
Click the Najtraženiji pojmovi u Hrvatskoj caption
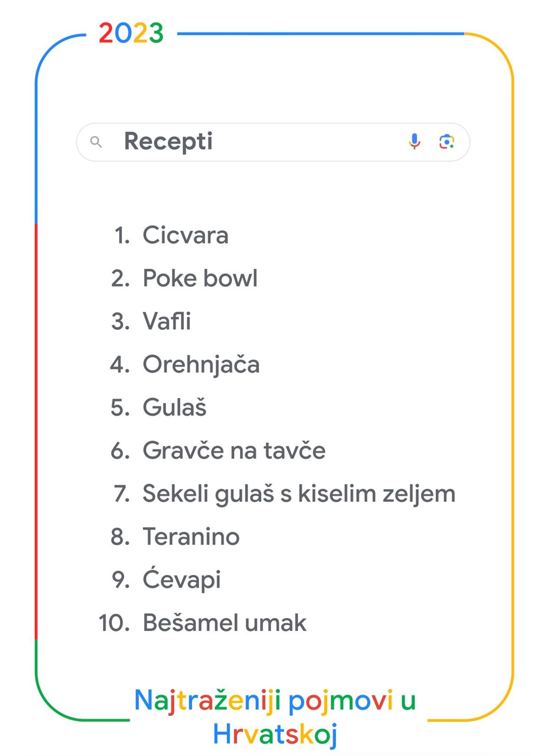(x=275, y=717)
